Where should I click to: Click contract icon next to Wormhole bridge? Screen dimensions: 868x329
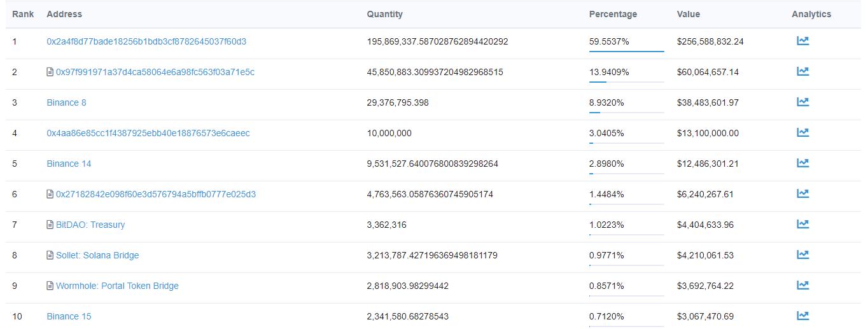click(x=50, y=286)
